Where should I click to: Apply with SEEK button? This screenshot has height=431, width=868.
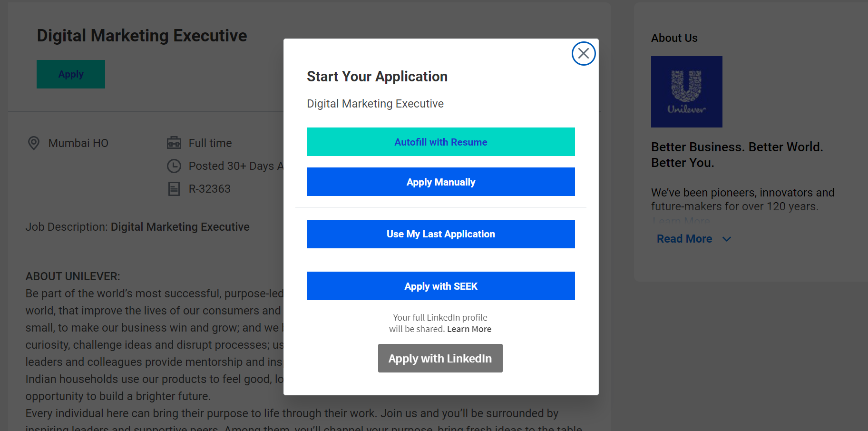(x=440, y=286)
